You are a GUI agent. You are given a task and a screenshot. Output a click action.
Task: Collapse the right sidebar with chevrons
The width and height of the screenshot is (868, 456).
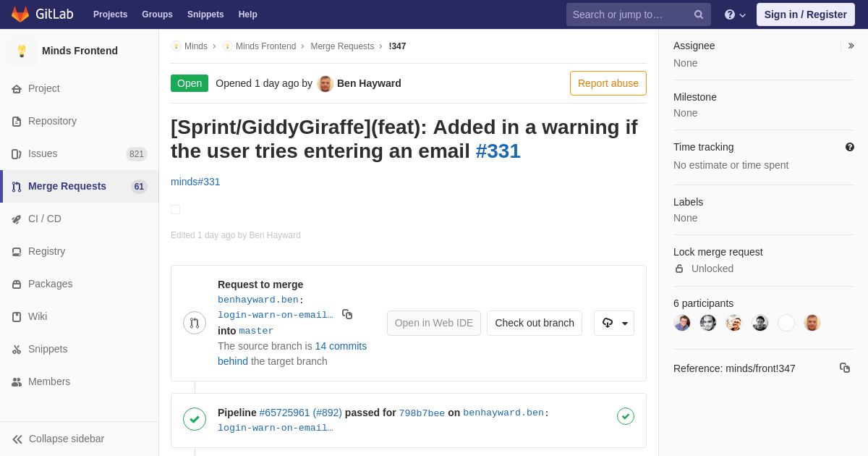(x=851, y=46)
